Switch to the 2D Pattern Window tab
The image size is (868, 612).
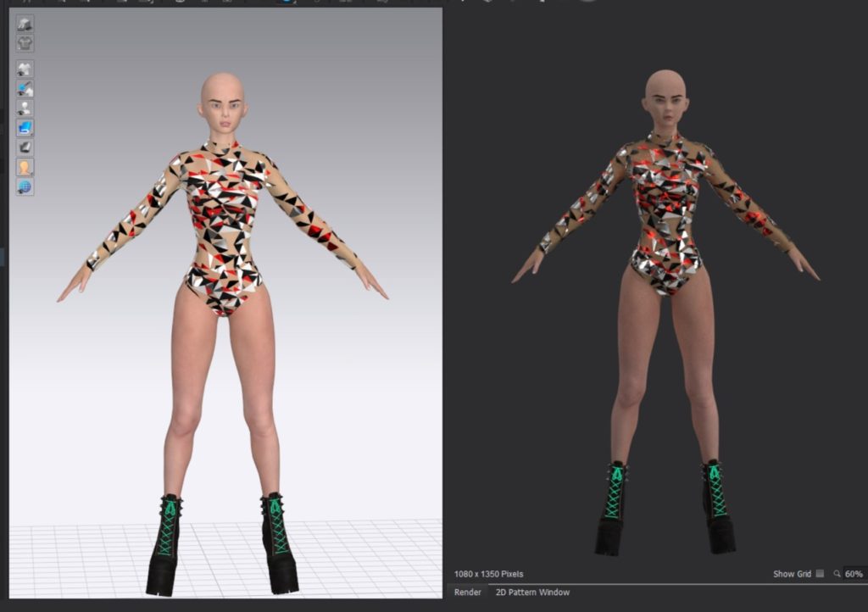(532, 593)
